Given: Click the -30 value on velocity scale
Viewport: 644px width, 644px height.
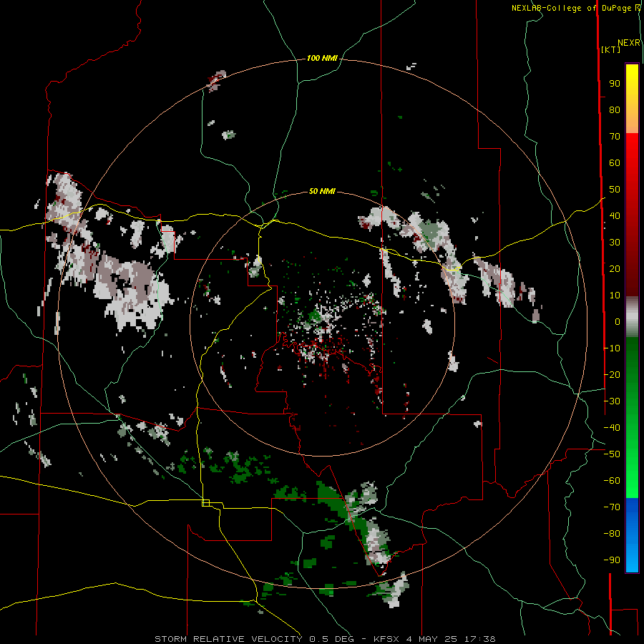Looking at the screenshot, I should (x=612, y=401).
